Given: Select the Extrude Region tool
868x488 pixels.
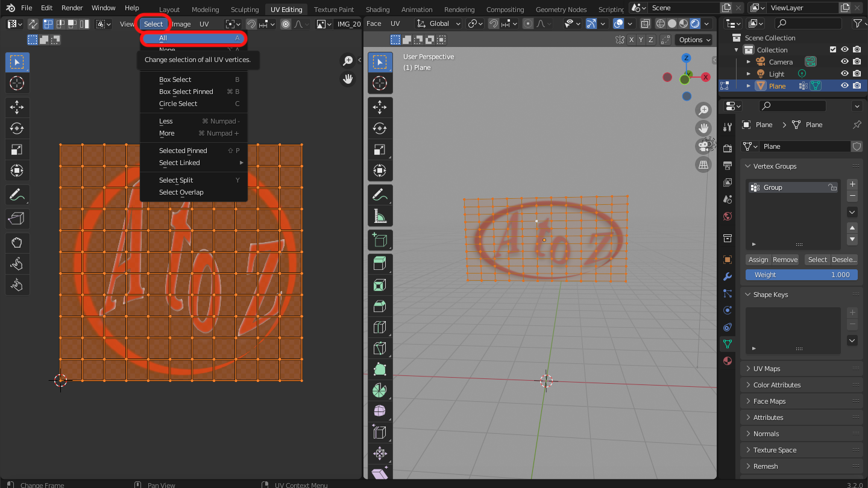Looking at the screenshot, I should pos(380,264).
